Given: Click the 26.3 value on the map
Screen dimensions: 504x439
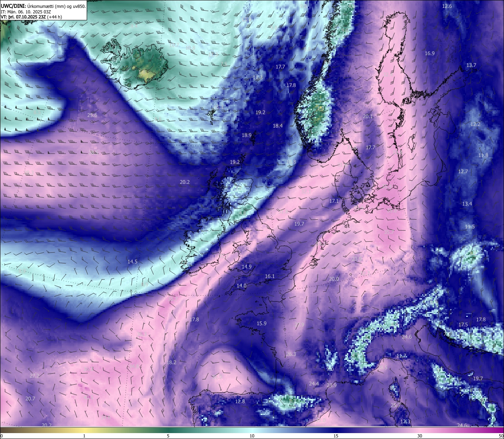Looking at the screenshot, I should tap(291, 354).
